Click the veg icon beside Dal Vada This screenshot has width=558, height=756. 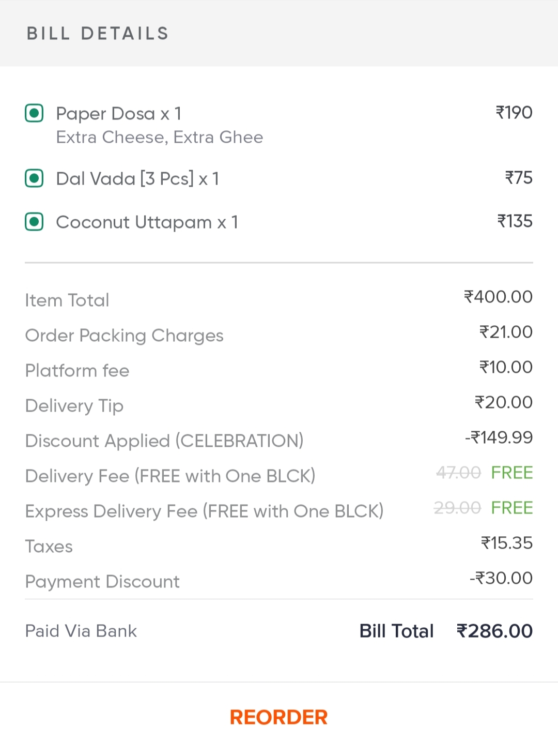coord(34,178)
